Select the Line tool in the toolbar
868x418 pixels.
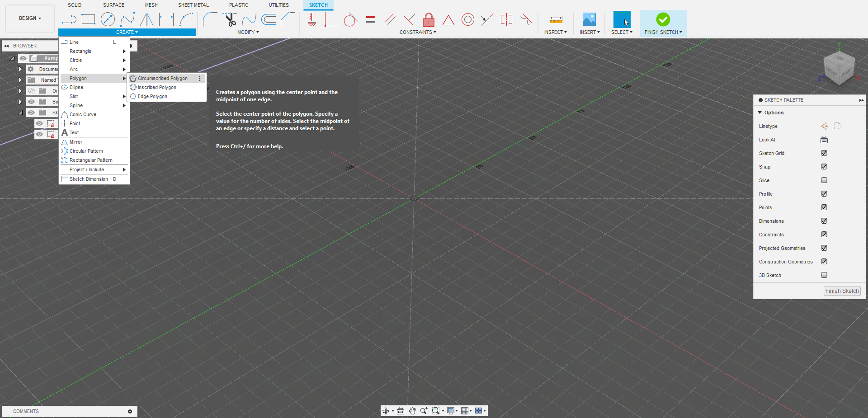pos(69,19)
